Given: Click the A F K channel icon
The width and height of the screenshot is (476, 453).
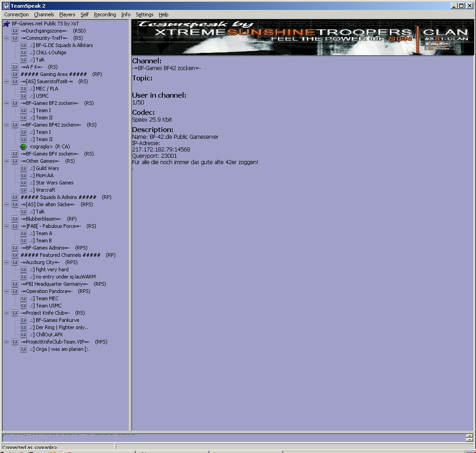Looking at the screenshot, I should coord(15,67).
